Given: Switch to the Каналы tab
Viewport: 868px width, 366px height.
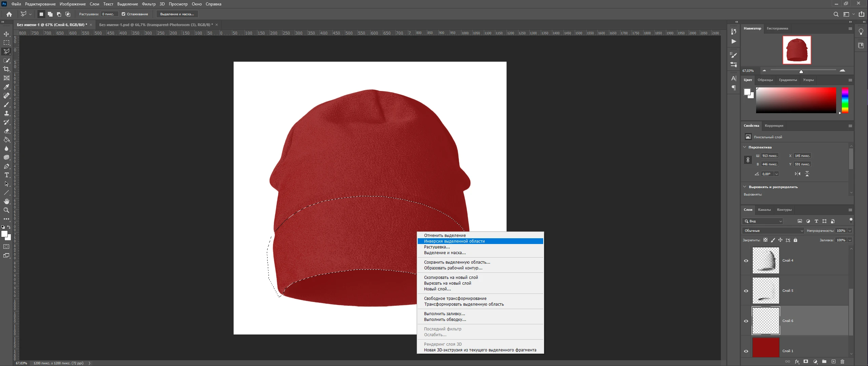Looking at the screenshot, I should click(x=764, y=210).
